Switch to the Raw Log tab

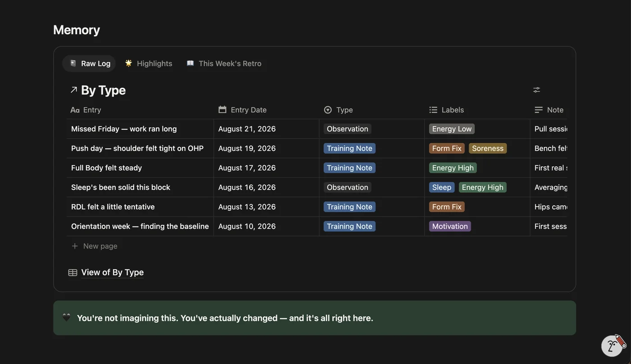click(89, 64)
